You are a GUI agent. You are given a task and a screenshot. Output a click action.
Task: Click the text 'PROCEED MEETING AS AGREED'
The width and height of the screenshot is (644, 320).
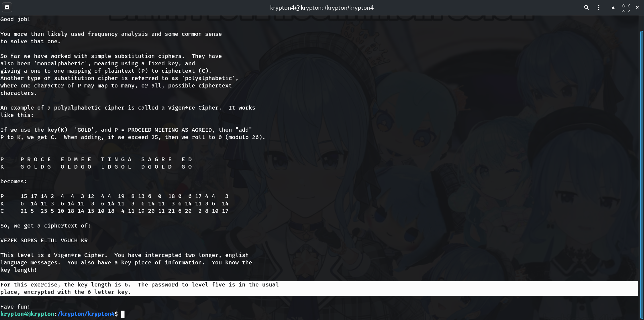tap(170, 130)
